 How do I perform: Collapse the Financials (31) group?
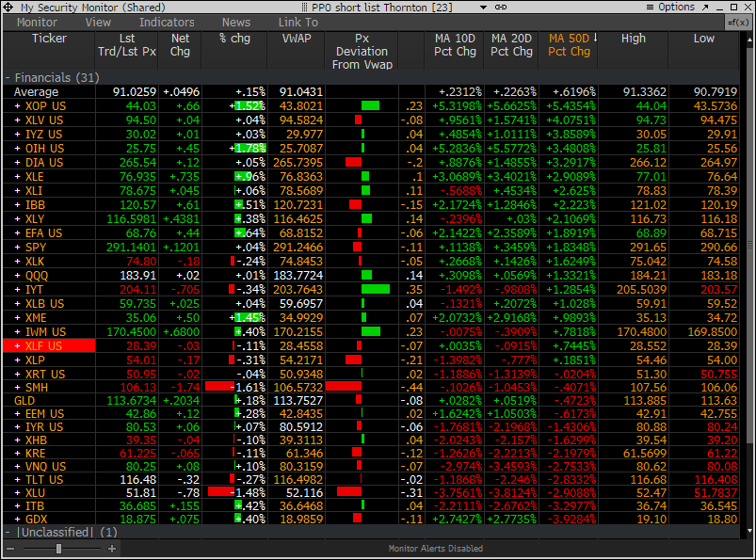[8, 77]
